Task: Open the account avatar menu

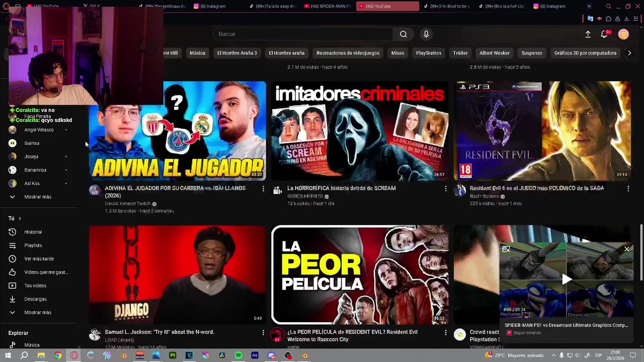Action: coord(623,34)
